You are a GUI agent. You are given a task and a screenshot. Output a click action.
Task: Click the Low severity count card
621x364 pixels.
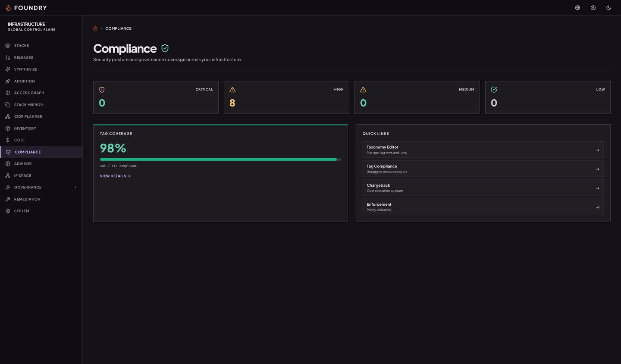[548, 97]
